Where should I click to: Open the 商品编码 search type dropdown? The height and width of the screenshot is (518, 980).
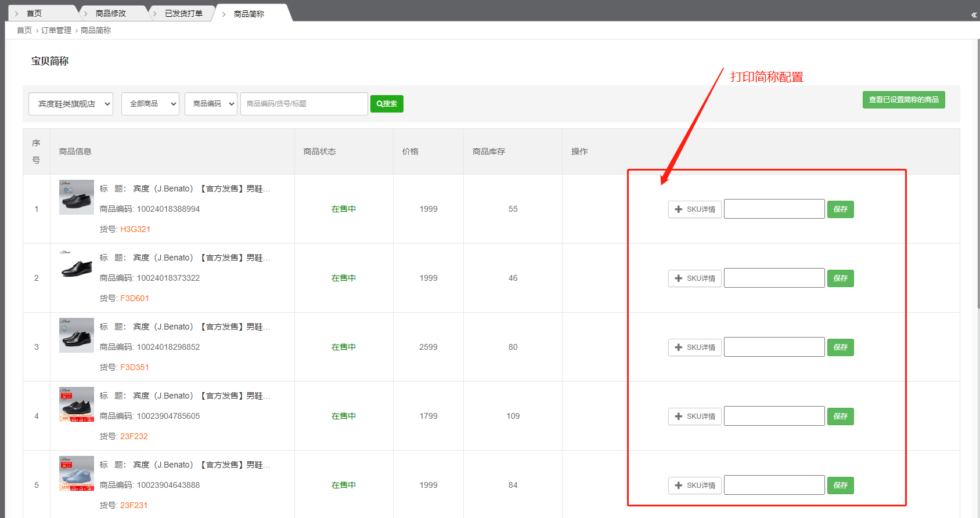coord(211,104)
